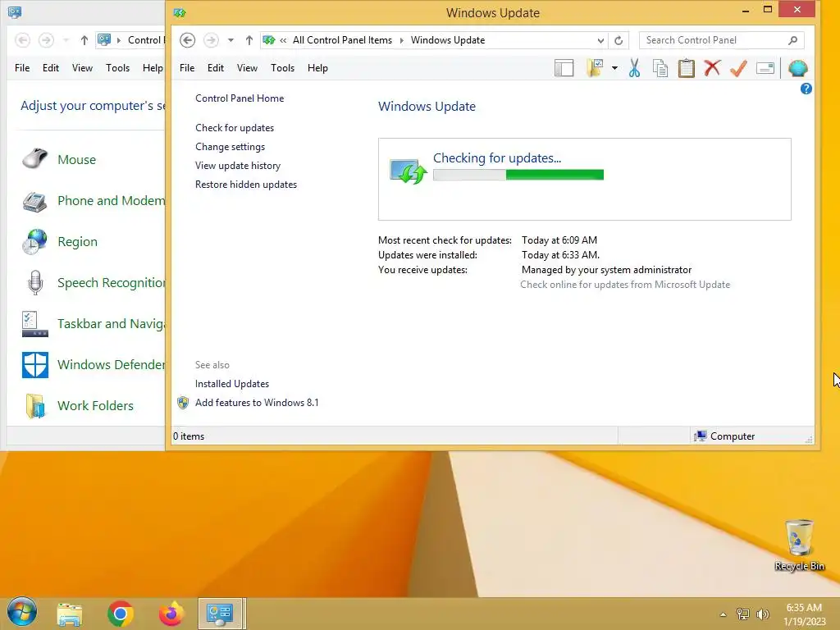
Task: Click the orange checkmark Properties icon
Action: point(739,68)
